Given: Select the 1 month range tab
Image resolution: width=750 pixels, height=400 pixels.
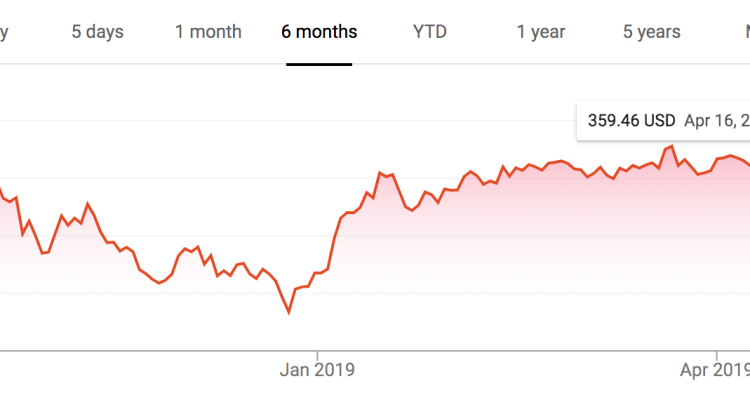Looking at the screenshot, I should coord(208,32).
